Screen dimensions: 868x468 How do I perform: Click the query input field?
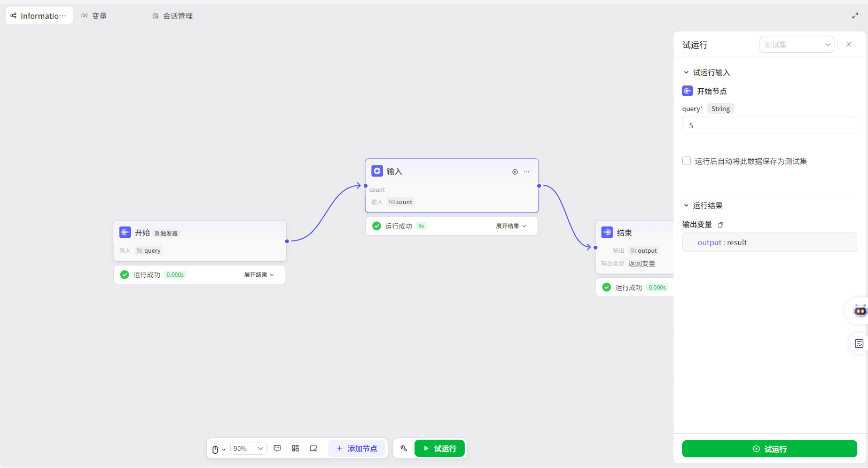[x=769, y=126]
